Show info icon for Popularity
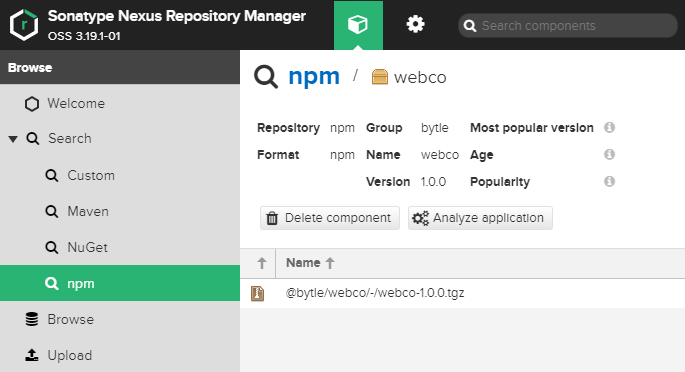This screenshot has width=685, height=372. 609,181
